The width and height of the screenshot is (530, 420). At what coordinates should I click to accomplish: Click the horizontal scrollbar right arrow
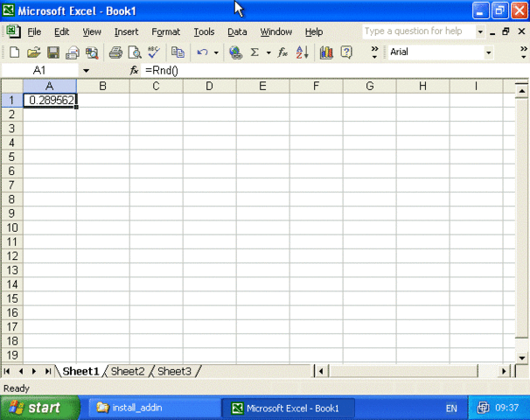coord(504,371)
